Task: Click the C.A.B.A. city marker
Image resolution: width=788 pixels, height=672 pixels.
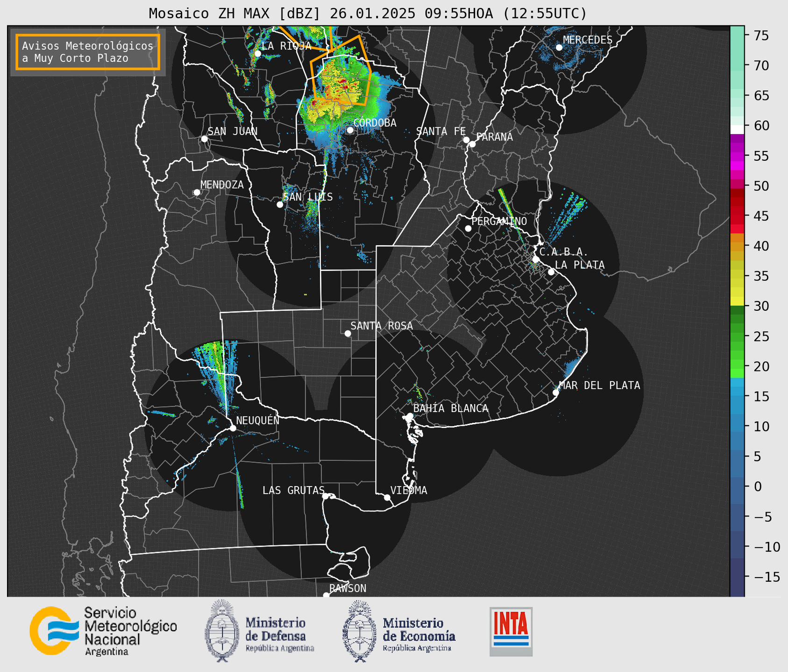Action: [x=536, y=259]
